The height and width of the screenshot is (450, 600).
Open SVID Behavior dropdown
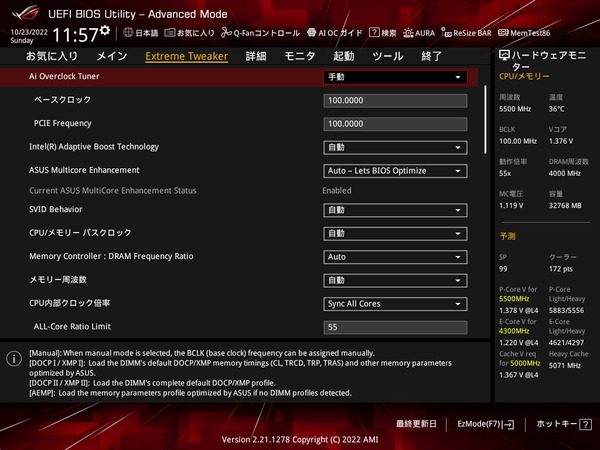[395, 210]
